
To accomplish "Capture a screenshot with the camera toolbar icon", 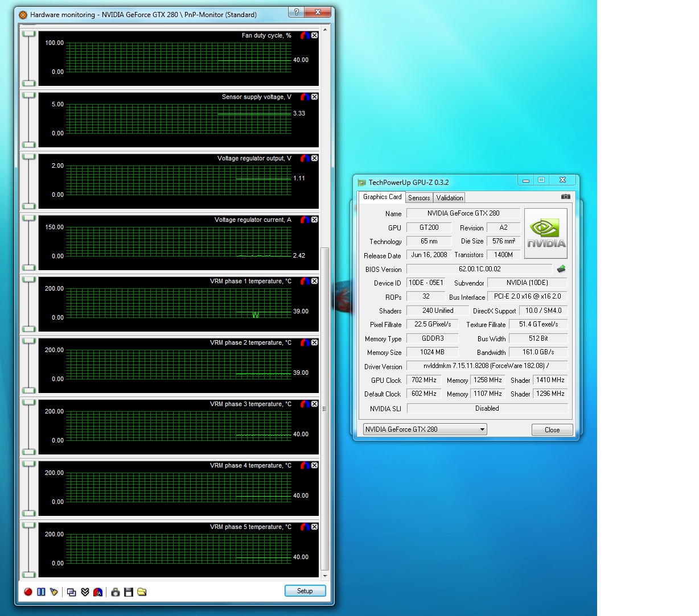I will point(116,592).
